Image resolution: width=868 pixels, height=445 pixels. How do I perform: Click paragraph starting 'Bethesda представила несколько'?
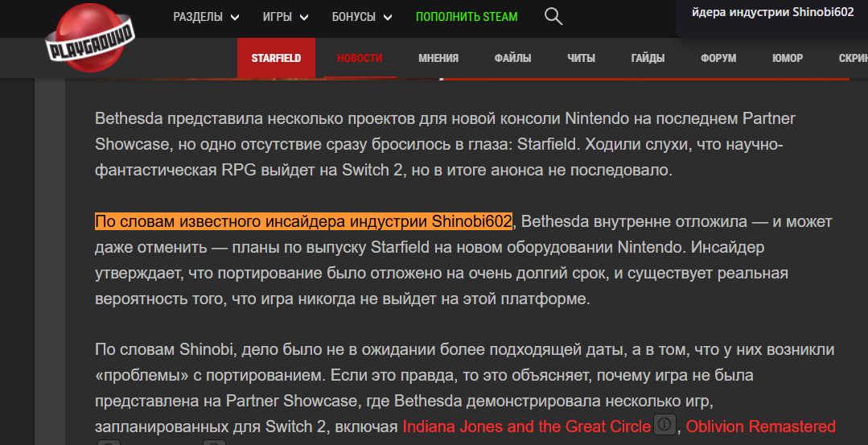coord(445,144)
